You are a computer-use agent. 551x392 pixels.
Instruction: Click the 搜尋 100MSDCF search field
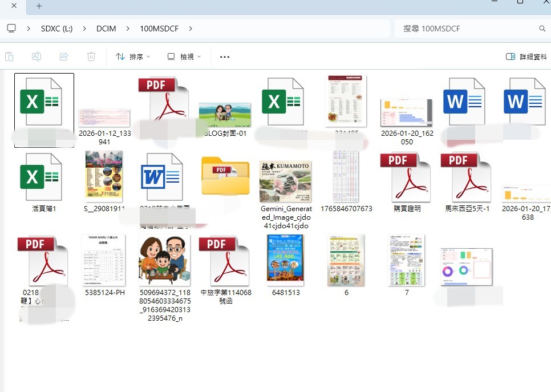[470, 29]
